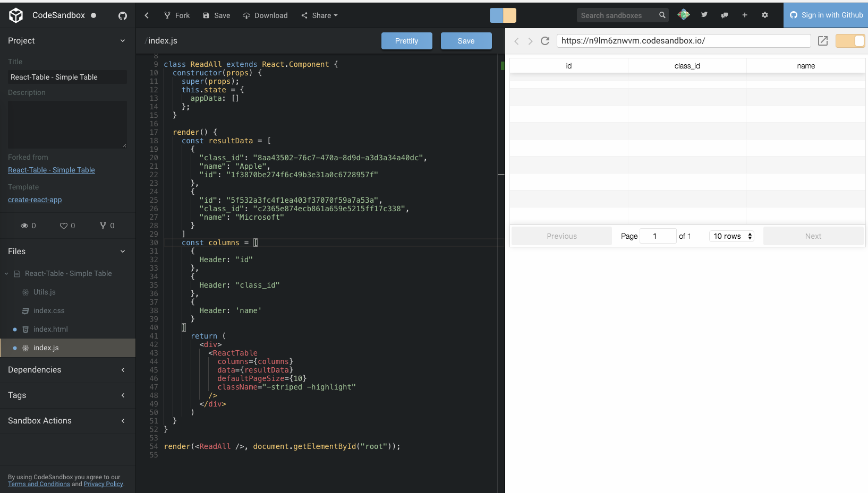Toggle the live preview switch in browser bar
This screenshot has height=493, width=868.
coord(850,40)
